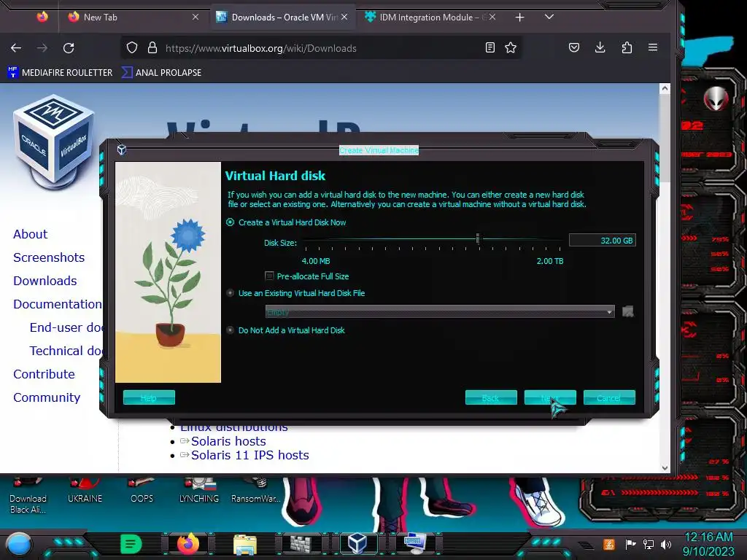Click the Help button in wizard
747x560 pixels.
tap(149, 397)
